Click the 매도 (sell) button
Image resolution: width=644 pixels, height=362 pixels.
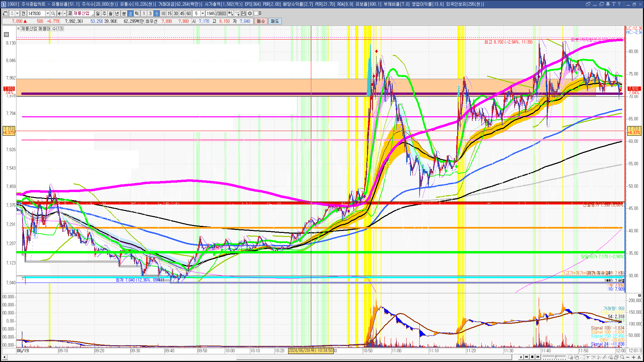(x=275, y=21)
